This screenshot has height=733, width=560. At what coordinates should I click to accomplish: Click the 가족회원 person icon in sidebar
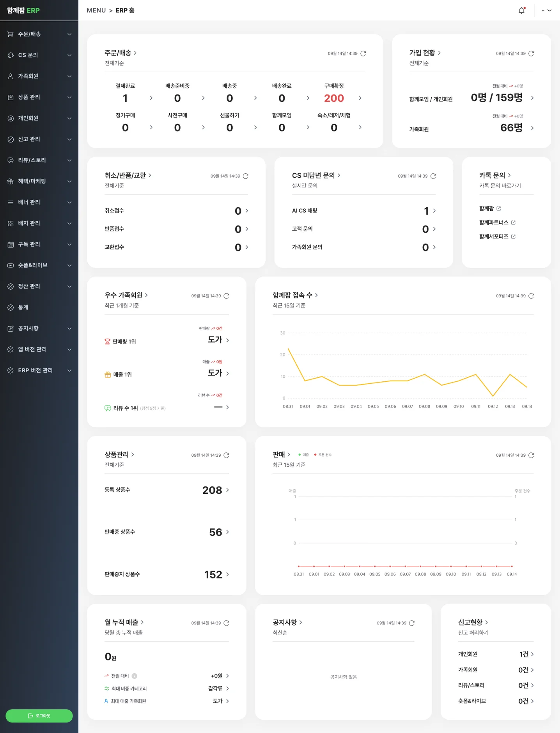[11, 77]
